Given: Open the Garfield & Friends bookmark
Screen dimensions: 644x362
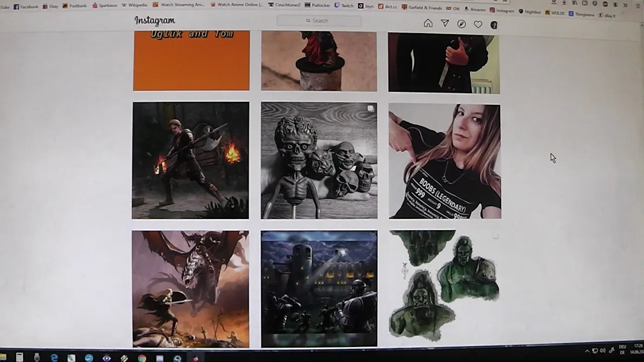Looking at the screenshot, I should [x=421, y=8].
